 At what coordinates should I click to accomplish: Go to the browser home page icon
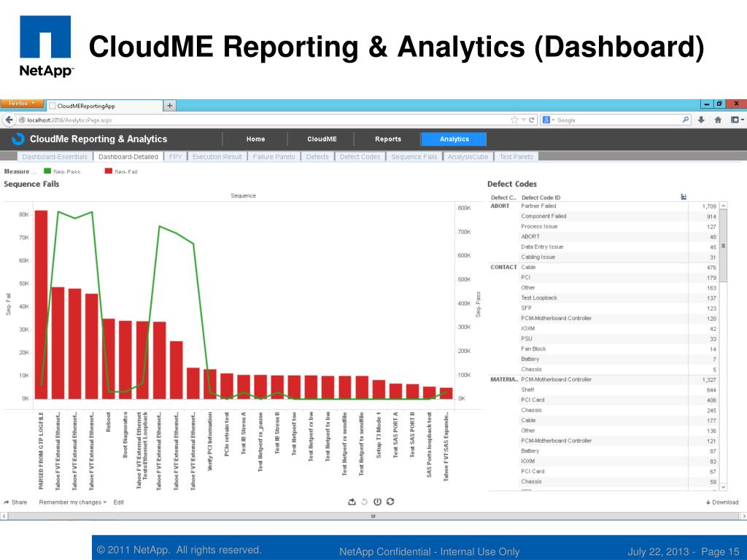[718, 120]
